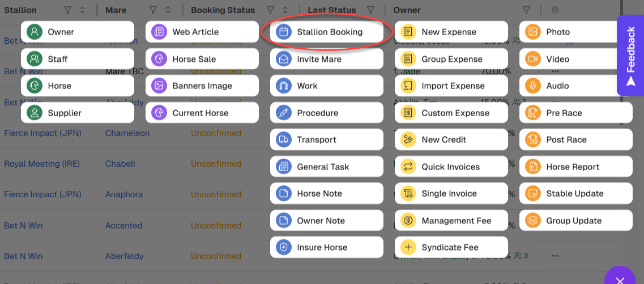Click the Management Fee dollar icon
Image resolution: width=644 pixels, height=284 pixels.
pyautogui.click(x=408, y=221)
